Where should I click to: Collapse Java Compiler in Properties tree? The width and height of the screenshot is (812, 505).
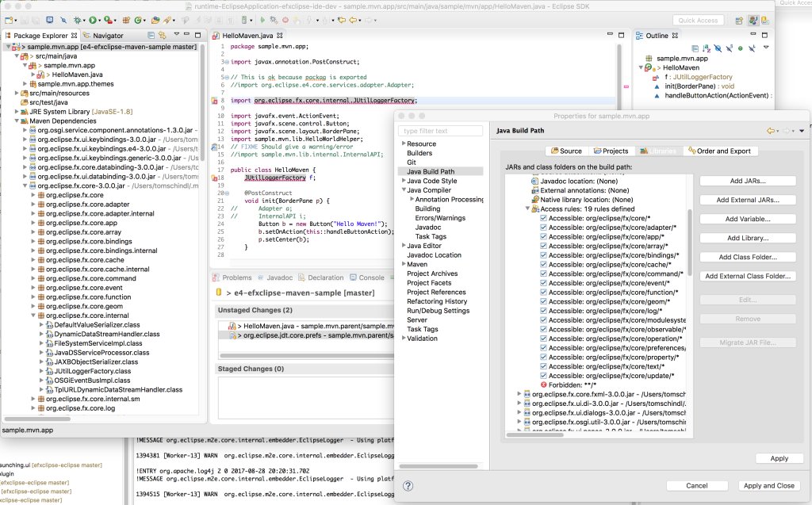pos(404,190)
